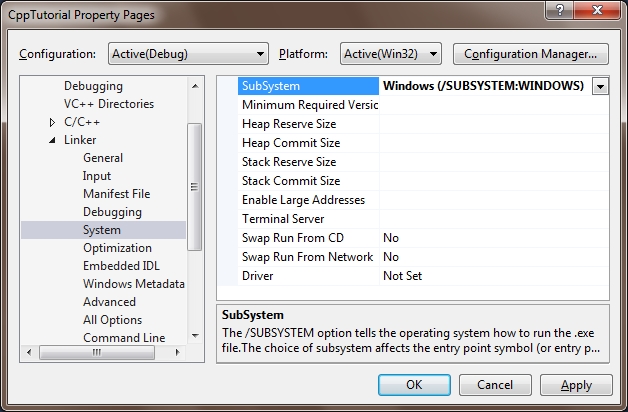Click tree horizontal scrollbar thumb
Image resolution: width=628 pixels, height=412 pixels.
point(97,353)
